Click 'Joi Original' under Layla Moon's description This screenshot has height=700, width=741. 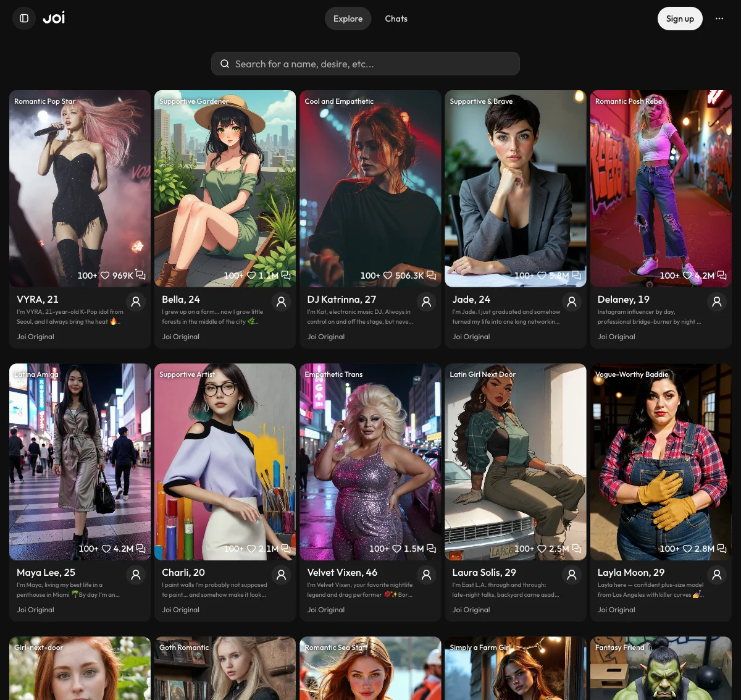[616, 610]
